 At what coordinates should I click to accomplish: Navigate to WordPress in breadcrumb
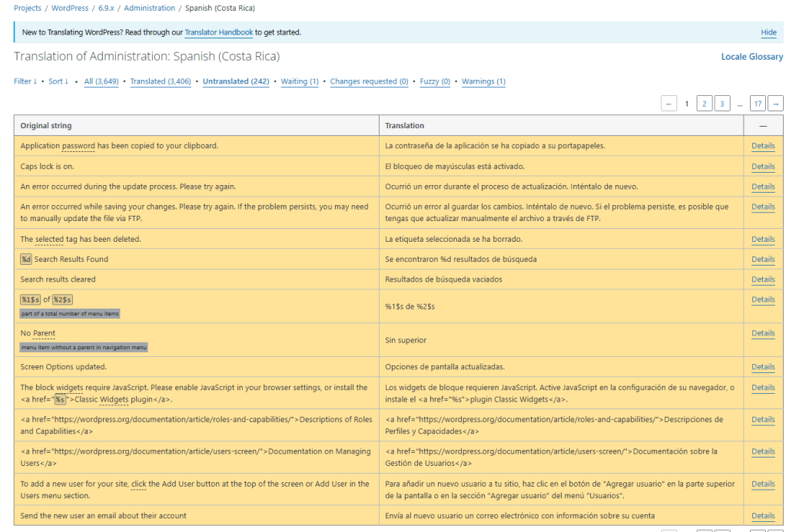pos(69,8)
